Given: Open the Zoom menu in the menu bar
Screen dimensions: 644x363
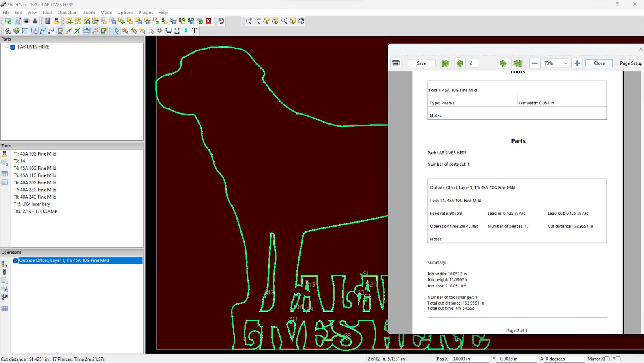Looking at the screenshot, I should (89, 13).
